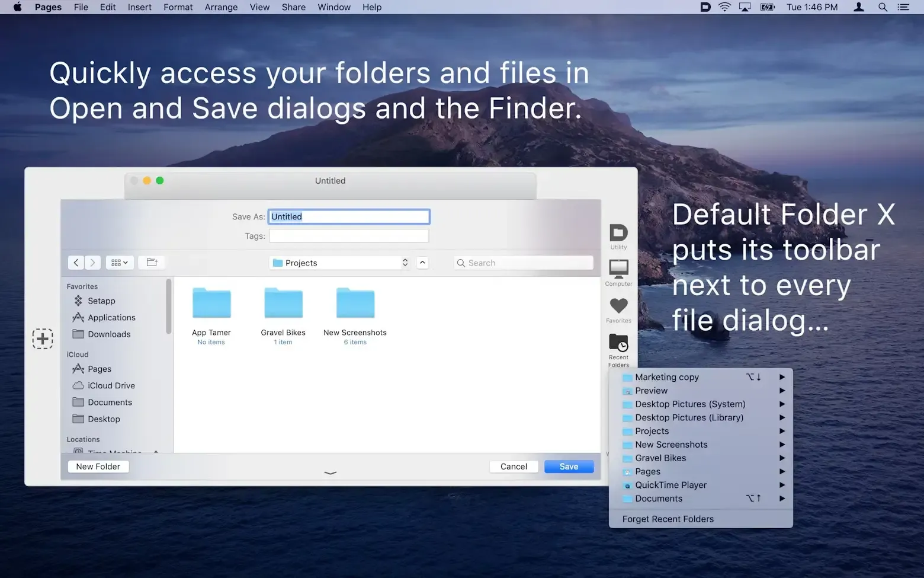The width and height of the screenshot is (924, 578).
Task: Click Forget Recent Folders
Action: click(x=667, y=519)
